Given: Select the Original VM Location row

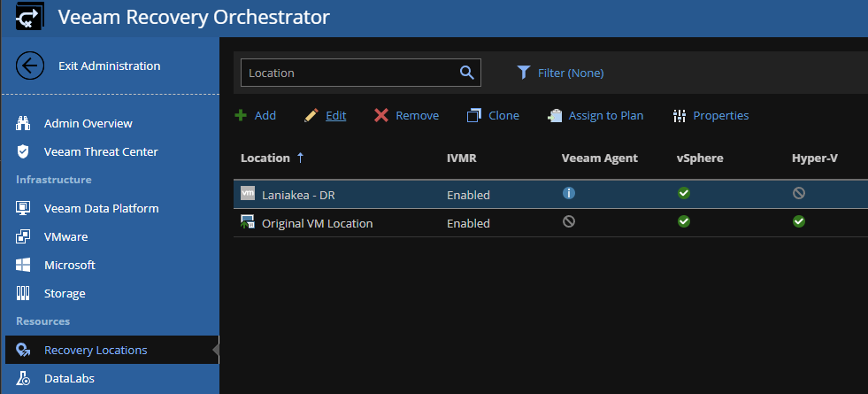Looking at the screenshot, I should pyautogui.click(x=551, y=223).
